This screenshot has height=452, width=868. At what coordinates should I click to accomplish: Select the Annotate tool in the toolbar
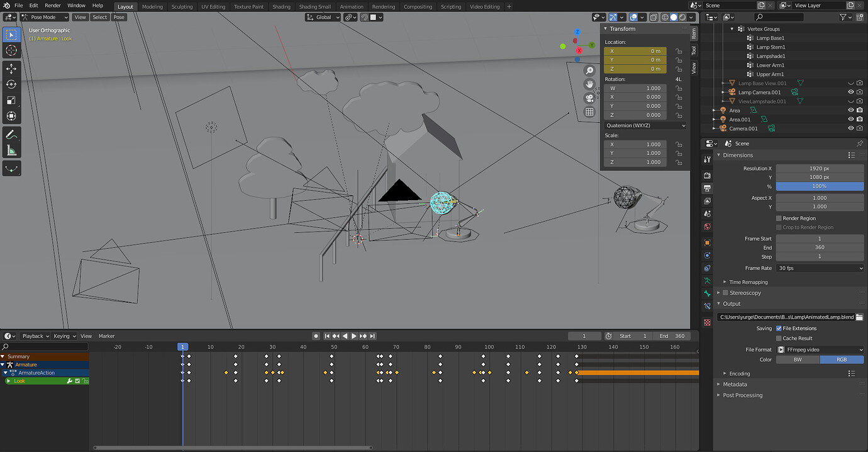(x=11, y=134)
